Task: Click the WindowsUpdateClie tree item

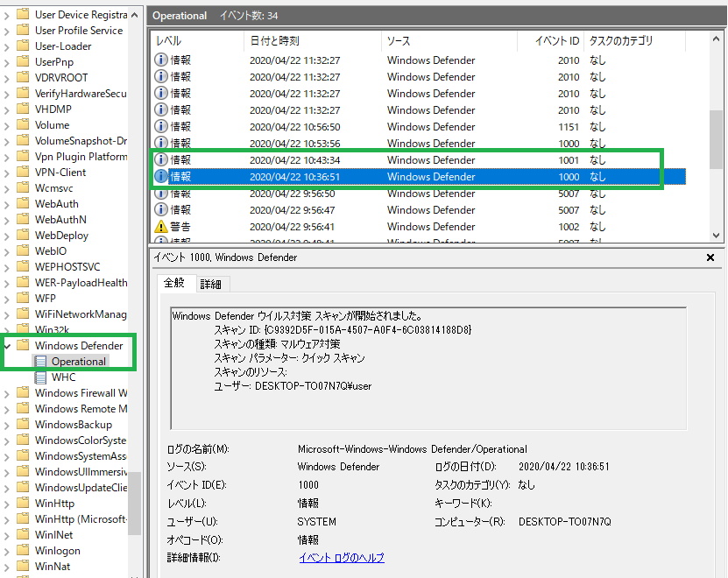Action: pos(81,488)
